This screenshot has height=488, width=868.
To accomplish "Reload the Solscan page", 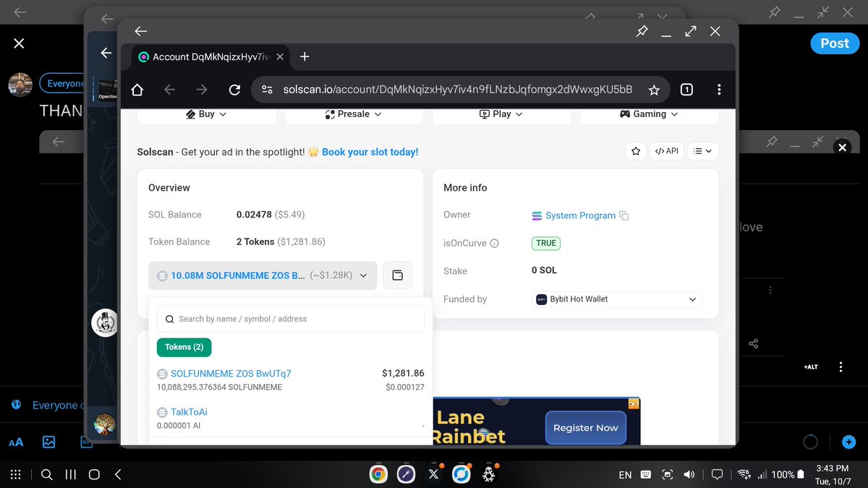I will (234, 90).
